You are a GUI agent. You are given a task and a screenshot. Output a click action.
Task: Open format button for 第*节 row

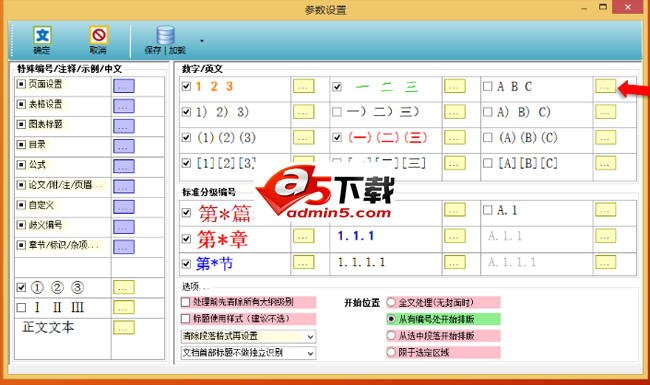point(303,262)
